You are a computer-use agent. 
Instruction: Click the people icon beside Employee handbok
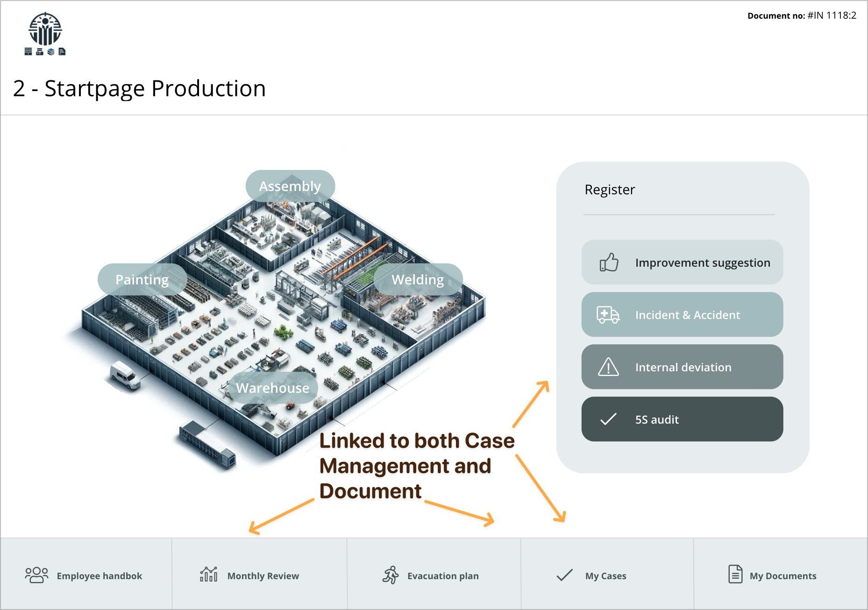click(x=36, y=575)
